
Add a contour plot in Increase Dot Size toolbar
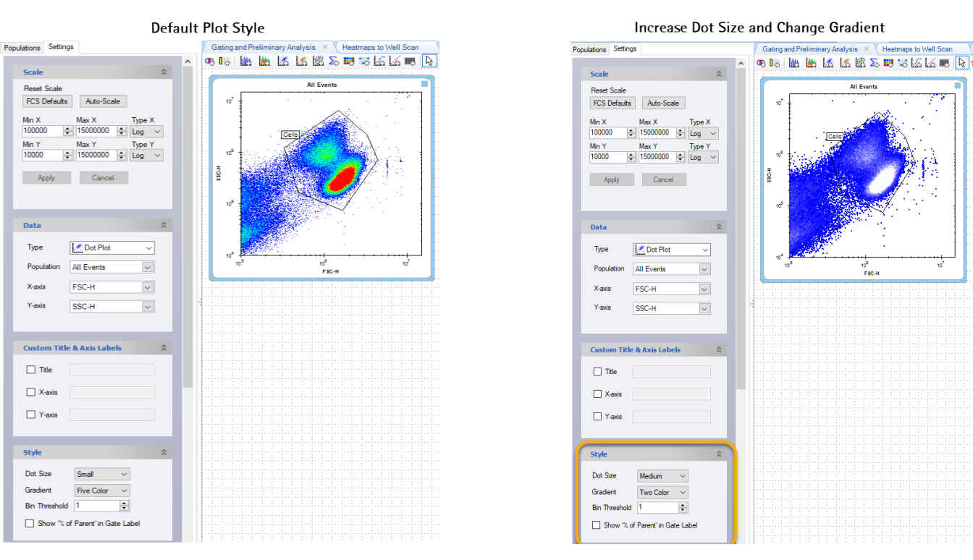point(860,63)
